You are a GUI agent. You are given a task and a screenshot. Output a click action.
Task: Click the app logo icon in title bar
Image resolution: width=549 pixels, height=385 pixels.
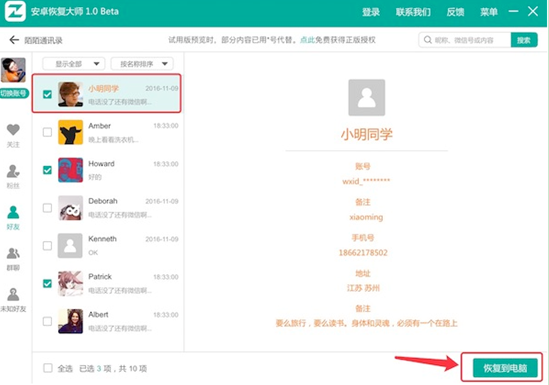[x=15, y=12]
